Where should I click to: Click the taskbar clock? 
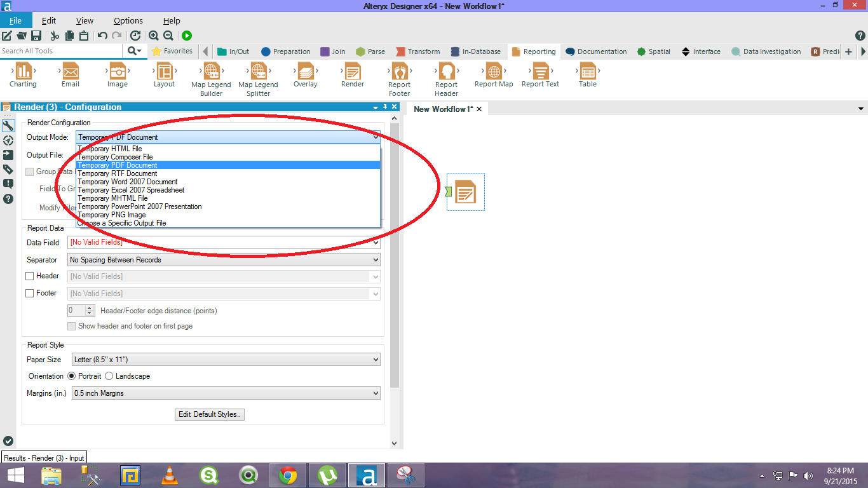tap(840, 475)
